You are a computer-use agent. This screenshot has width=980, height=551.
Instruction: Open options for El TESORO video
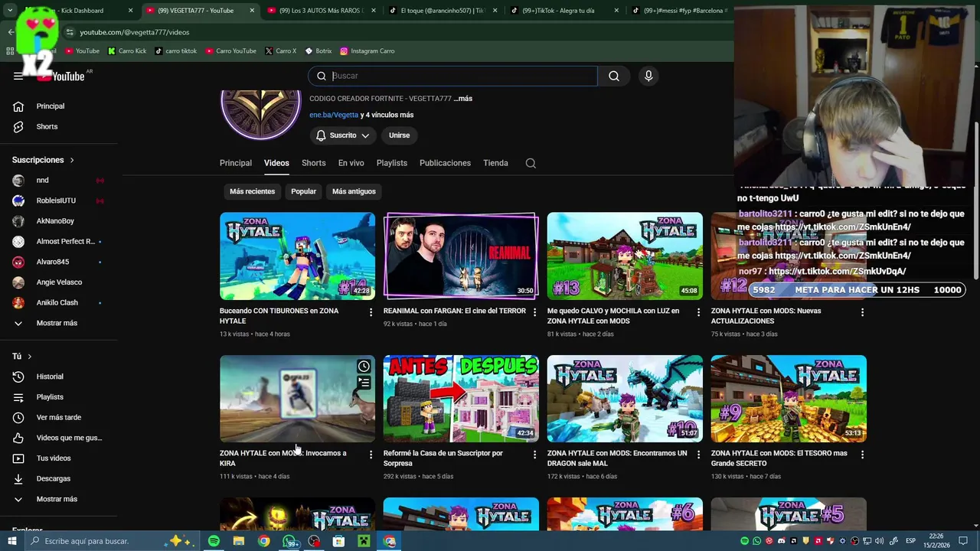[x=862, y=455]
